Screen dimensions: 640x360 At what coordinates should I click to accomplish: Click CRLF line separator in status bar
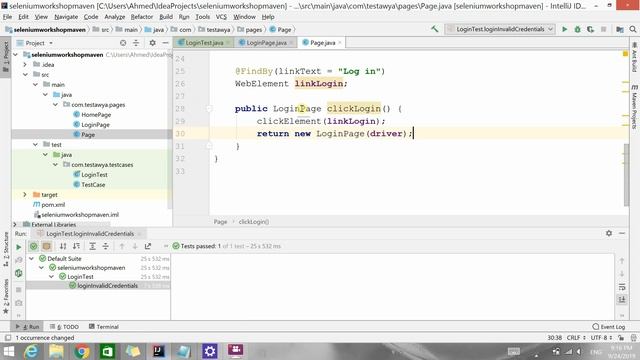tap(576, 338)
